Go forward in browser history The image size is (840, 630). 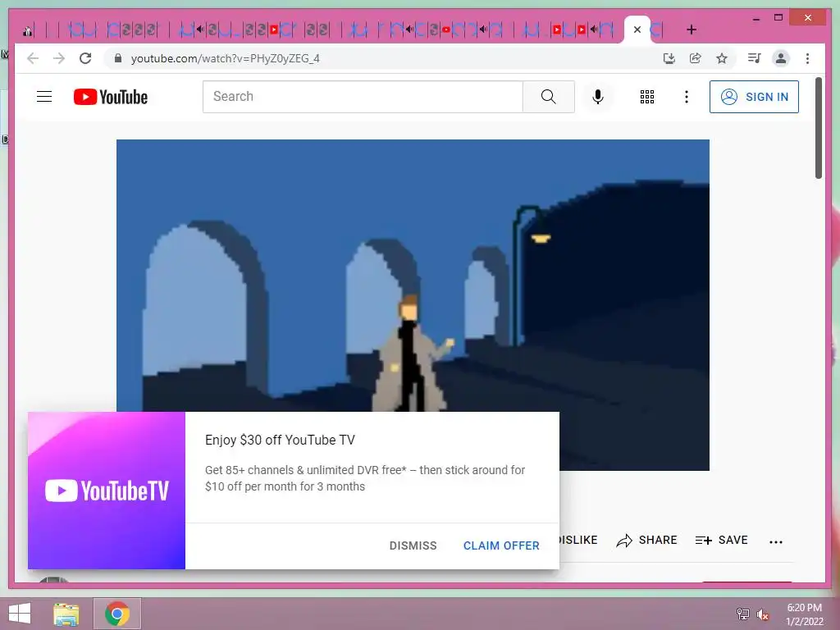coord(59,58)
